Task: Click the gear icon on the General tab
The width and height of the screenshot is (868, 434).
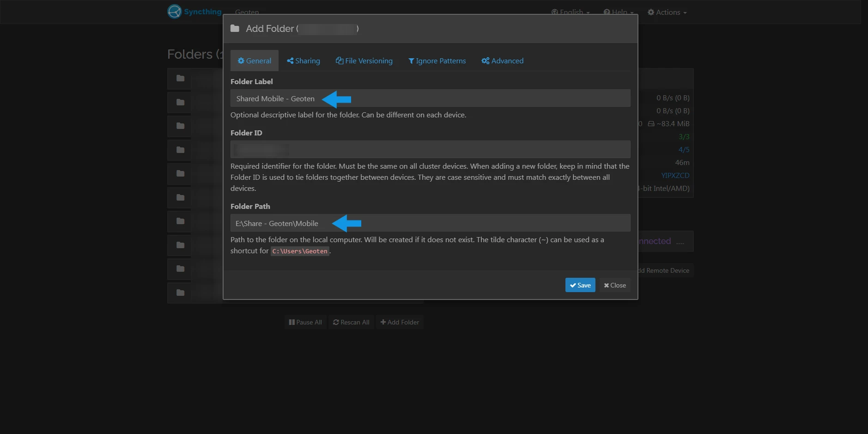Action: tap(241, 61)
